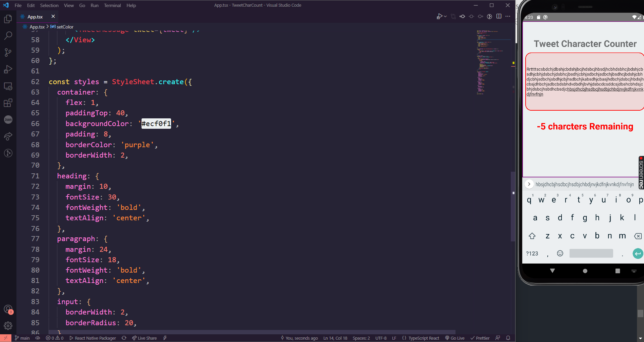Open the Edit menu
The width and height of the screenshot is (644, 342).
(x=31, y=5)
